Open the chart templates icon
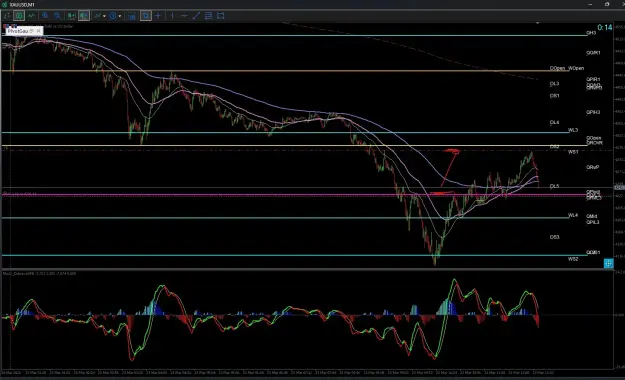Screen dimensions: 625x380 click(x=132, y=16)
